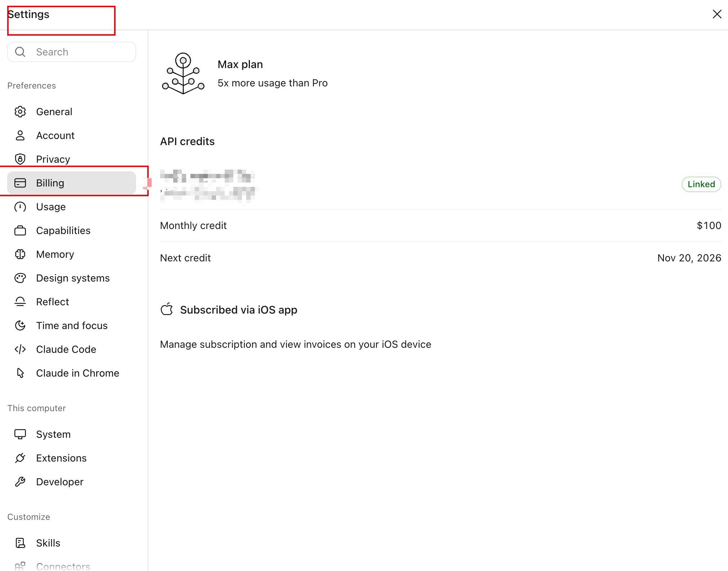Click the Claude Code brackets icon
The width and height of the screenshot is (728, 571).
pos(20,349)
